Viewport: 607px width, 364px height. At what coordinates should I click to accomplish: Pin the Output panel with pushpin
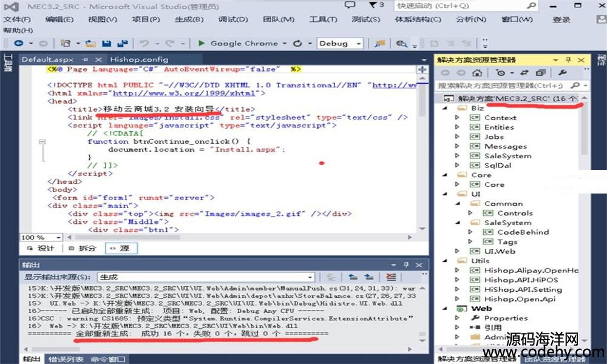coord(406,265)
